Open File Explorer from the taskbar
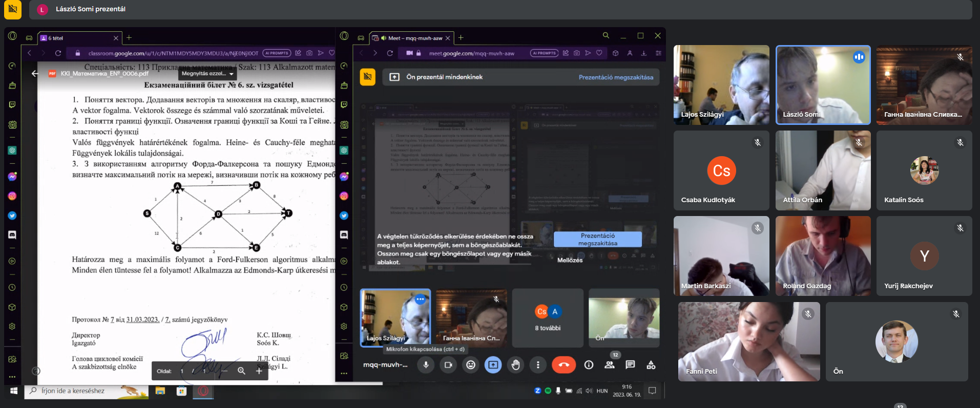 160,391
